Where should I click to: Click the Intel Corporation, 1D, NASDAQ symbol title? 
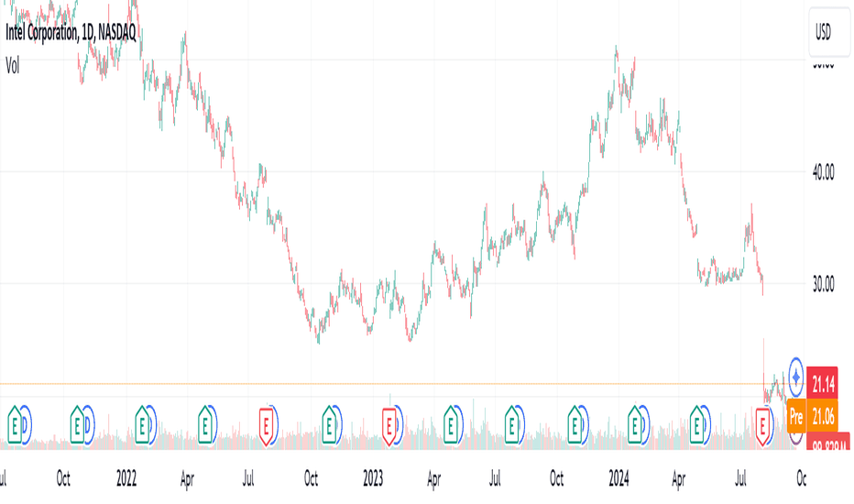click(x=71, y=33)
